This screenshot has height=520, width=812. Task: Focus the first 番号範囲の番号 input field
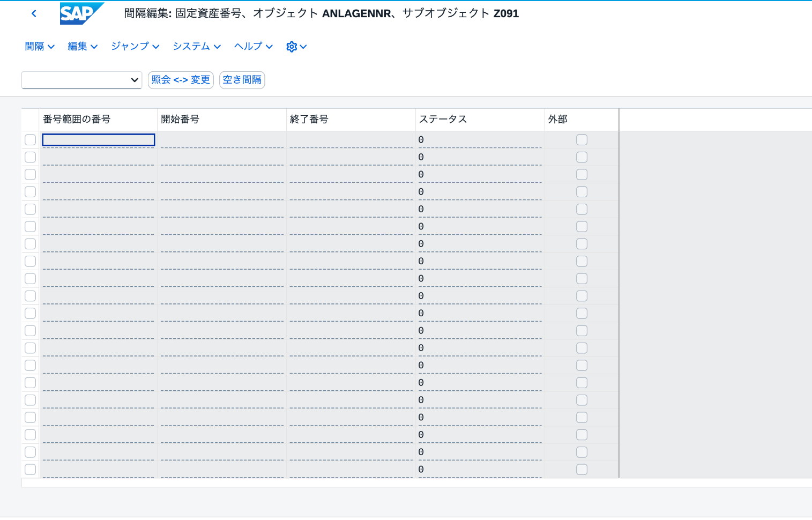[99, 140]
